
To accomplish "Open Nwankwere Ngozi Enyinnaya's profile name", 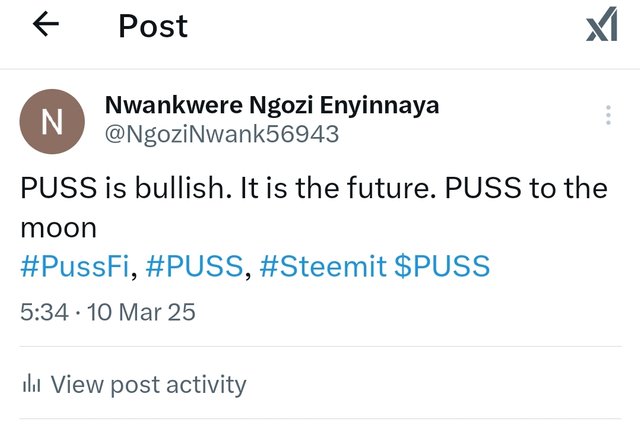I will click(271, 105).
